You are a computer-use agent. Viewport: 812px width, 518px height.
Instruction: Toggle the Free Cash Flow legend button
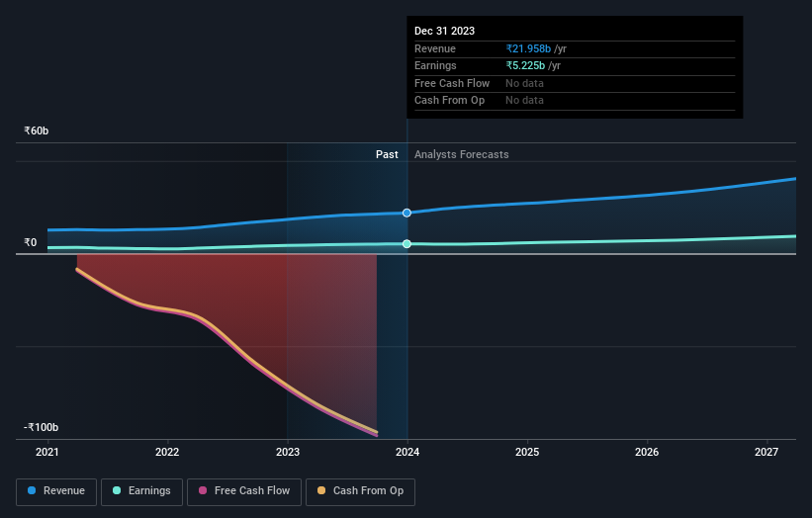coord(244,491)
